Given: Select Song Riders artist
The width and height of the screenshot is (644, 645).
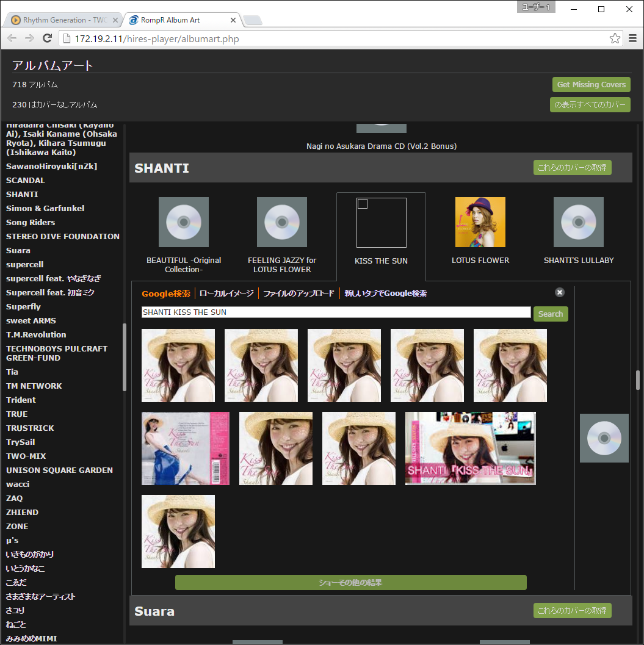Looking at the screenshot, I should pyautogui.click(x=31, y=222).
